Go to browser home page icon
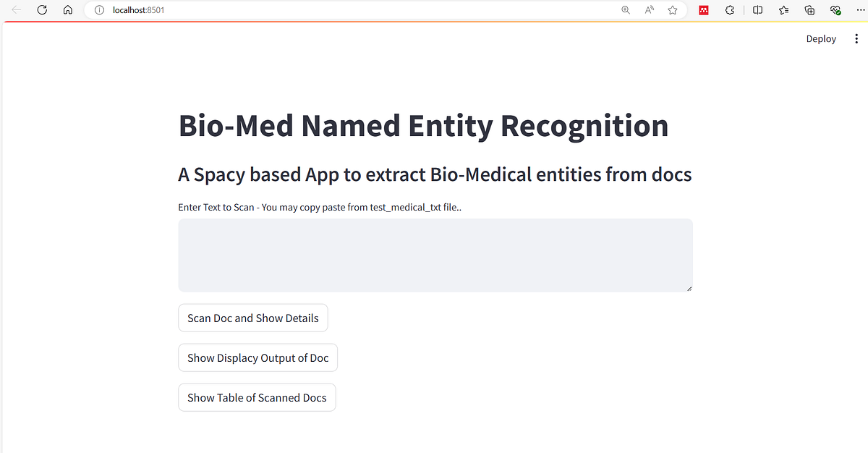Image resolution: width=868 pixels, height=453 pixels. [x=68, y=10]
